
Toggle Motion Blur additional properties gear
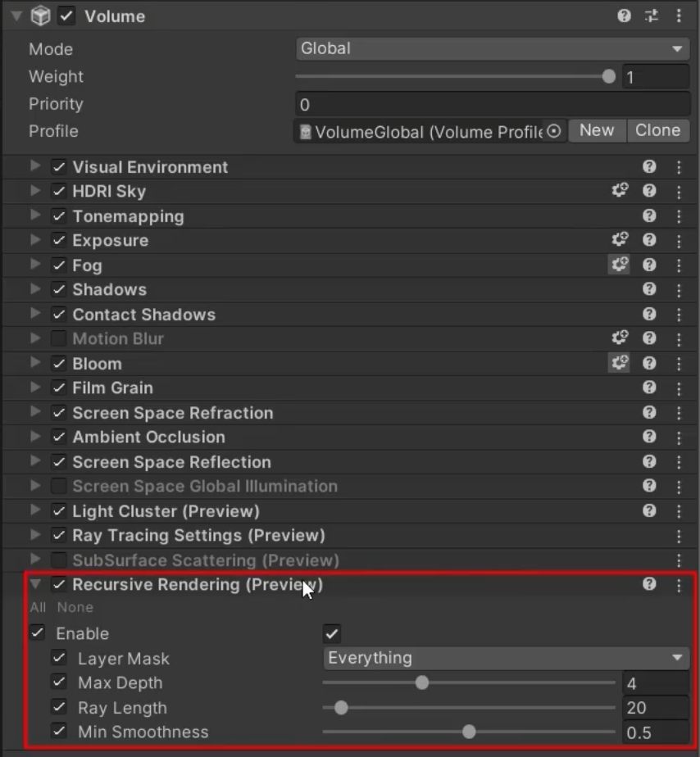tap(620, 338)
